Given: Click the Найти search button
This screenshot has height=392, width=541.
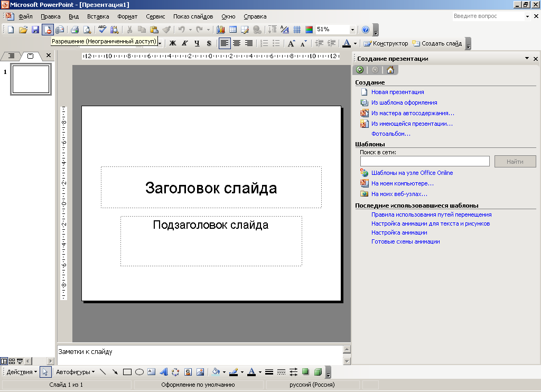Looking at the screenshot, I should (515, 162).
